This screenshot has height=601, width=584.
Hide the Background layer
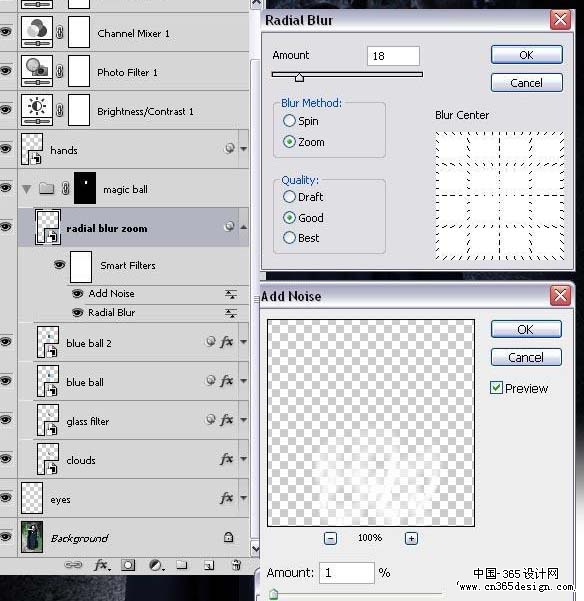click(x=5, y=537)
